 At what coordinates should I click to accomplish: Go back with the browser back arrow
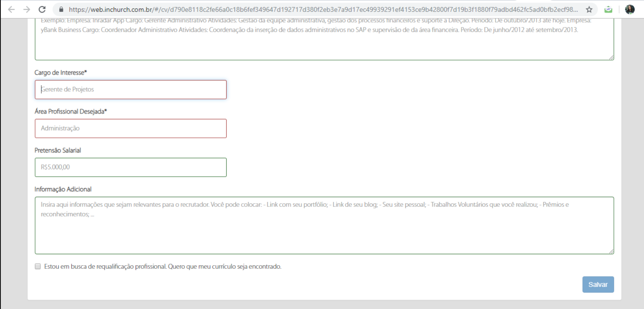pos(11,9)
